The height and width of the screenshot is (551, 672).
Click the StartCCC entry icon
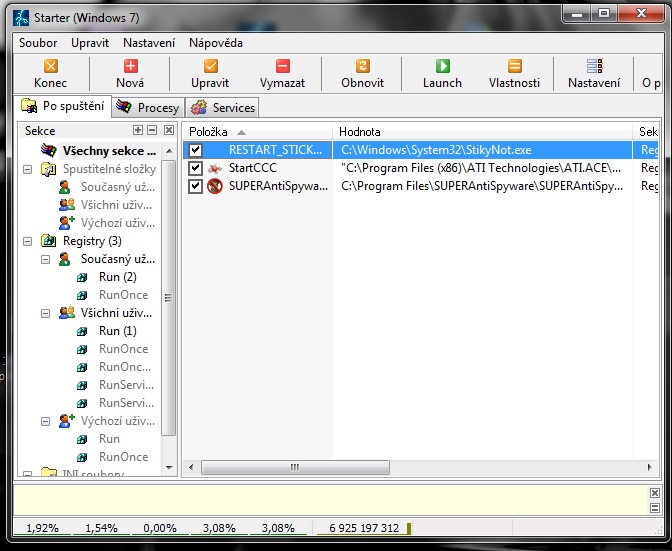pyautogui.click(x=215, y=168)
